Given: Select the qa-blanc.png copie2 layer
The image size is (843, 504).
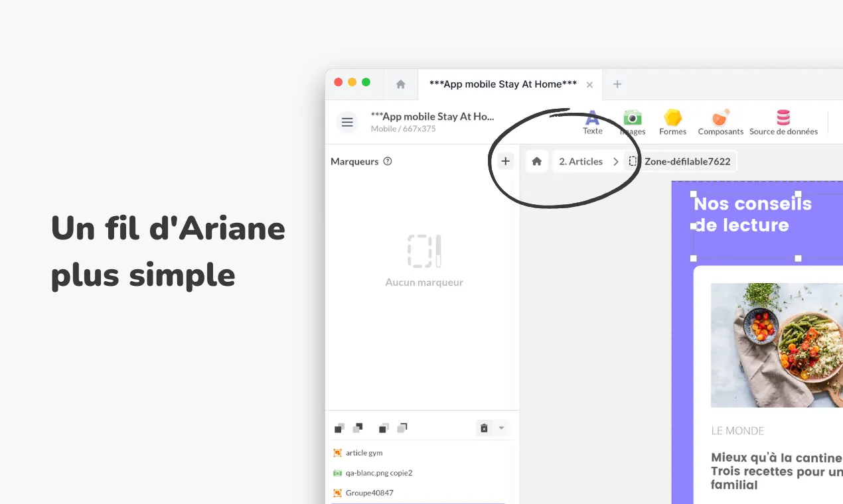Looking at the screenshot, I should tap(378, 473).
